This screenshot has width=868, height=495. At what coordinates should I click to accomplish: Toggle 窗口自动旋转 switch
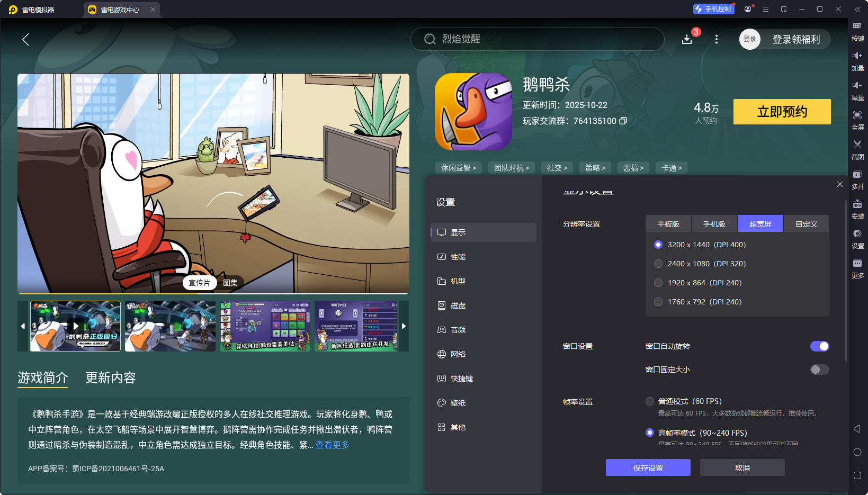(x=820, y=346)
